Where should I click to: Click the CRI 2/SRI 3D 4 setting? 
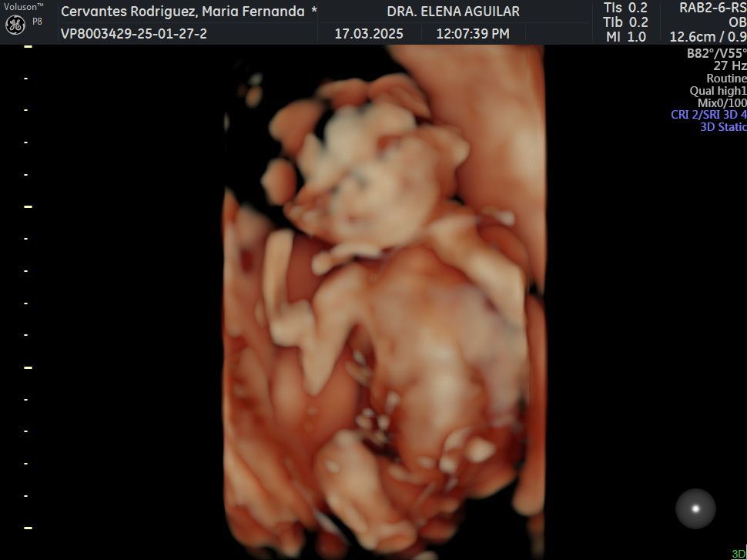pyautogui.click(x=708, y=115)
